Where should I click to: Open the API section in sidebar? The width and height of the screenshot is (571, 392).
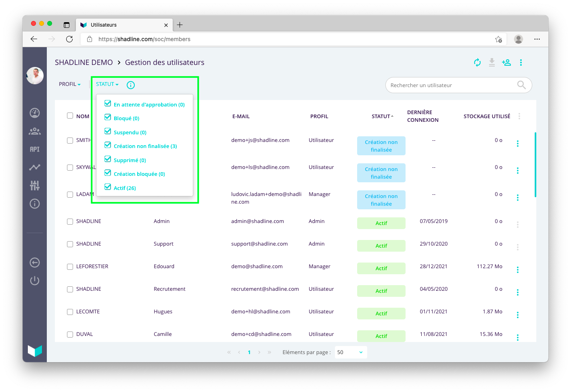(35, 149)
